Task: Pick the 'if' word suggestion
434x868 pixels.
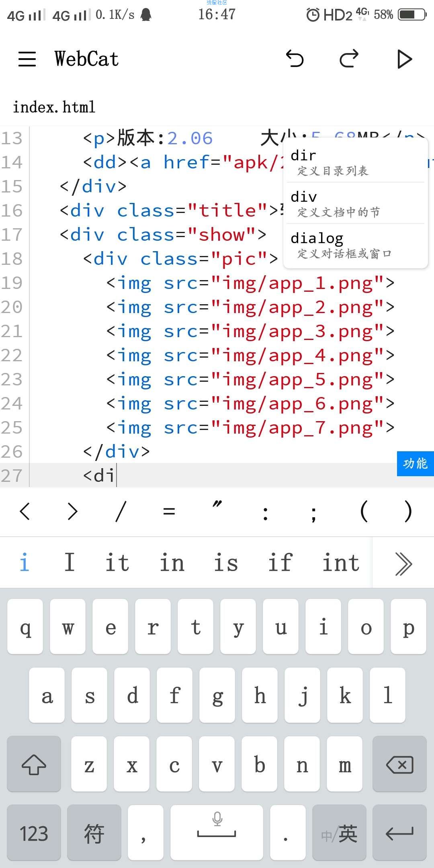Action: coord(280,562)
